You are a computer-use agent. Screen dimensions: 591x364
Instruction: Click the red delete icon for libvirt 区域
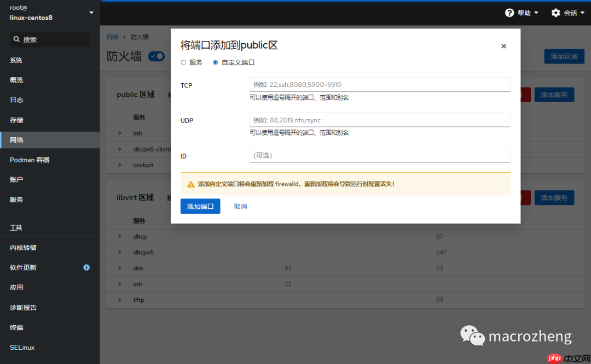[524, 197]
